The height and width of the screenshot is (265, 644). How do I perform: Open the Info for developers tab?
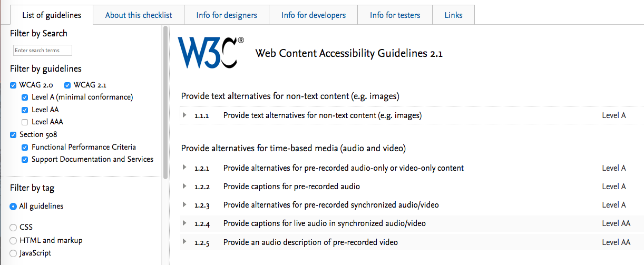pos(314,15)
